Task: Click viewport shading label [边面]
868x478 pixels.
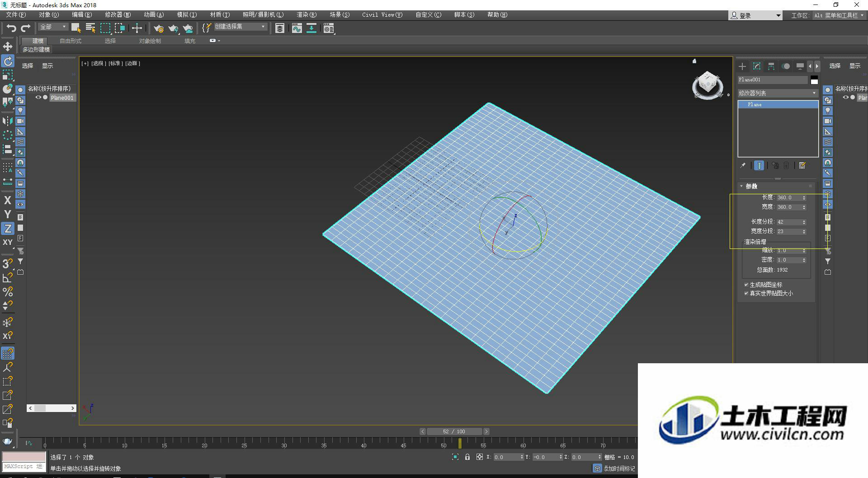Action: tap(132, 63)
